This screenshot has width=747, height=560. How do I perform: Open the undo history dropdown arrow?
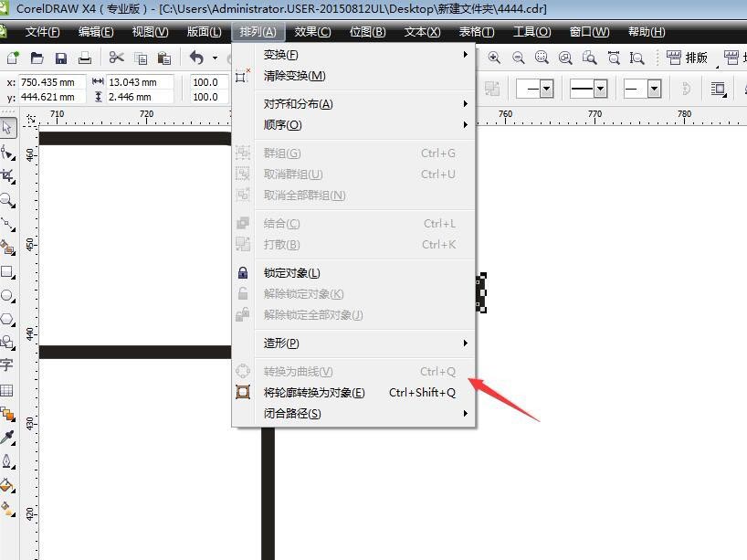215,58
